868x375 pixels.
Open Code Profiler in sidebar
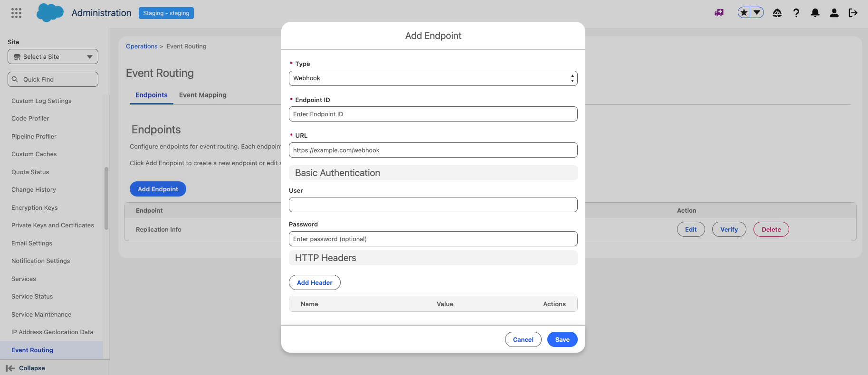pyautogui.click(x=30, y=118)
